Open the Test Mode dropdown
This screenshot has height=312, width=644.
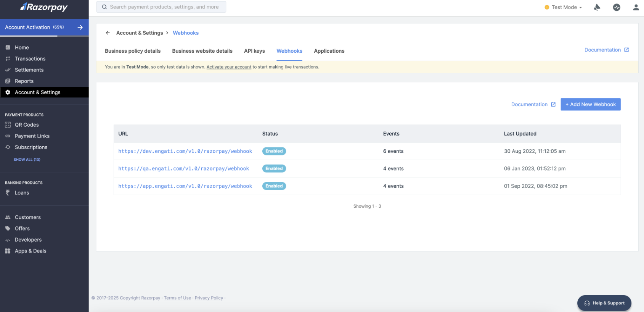click(x=564, y=7)
